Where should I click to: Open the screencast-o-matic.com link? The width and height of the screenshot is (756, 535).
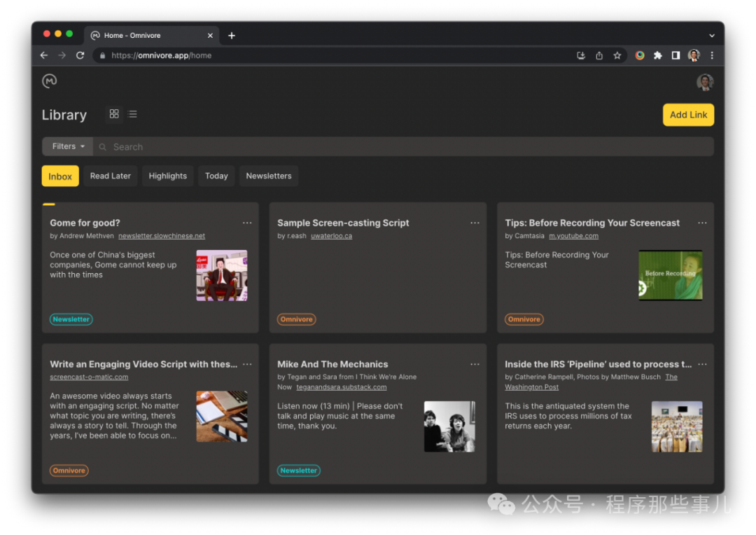[x=89, y=377]
